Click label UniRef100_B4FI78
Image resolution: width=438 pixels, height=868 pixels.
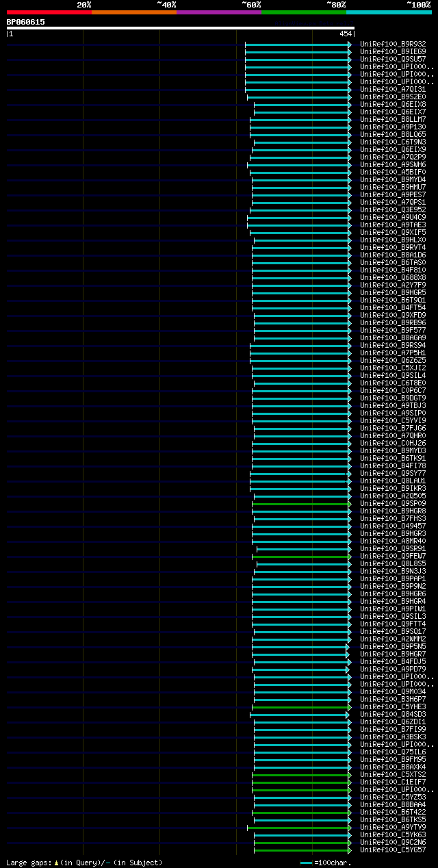click(393, 465)
